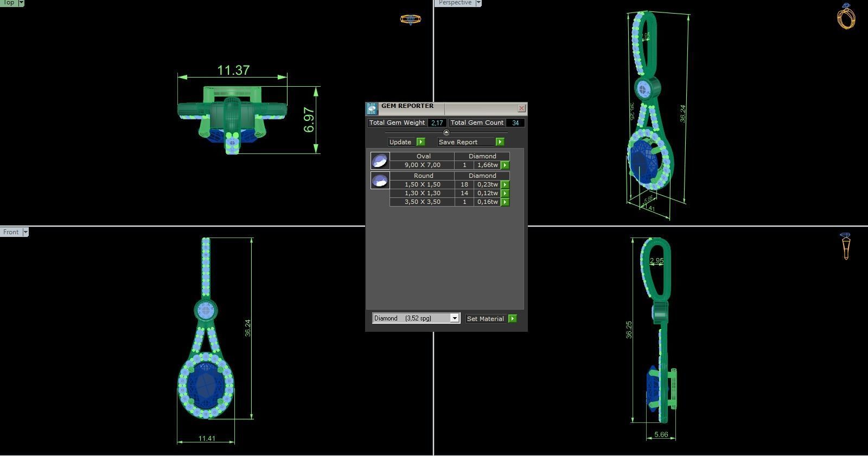Select the 1,30 X 1,30 size cell
The width and height of the screenshot is (868, 456).
[422, 193]
